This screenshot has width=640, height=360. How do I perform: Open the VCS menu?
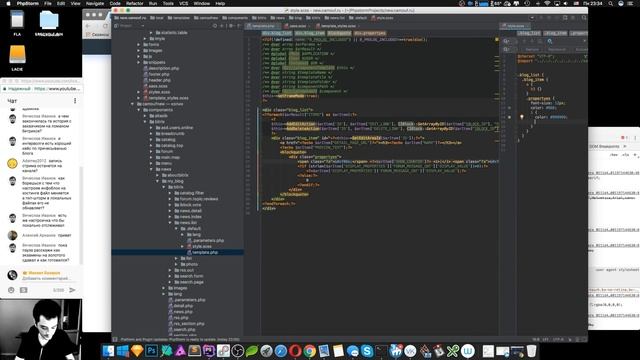click(184, 3)
